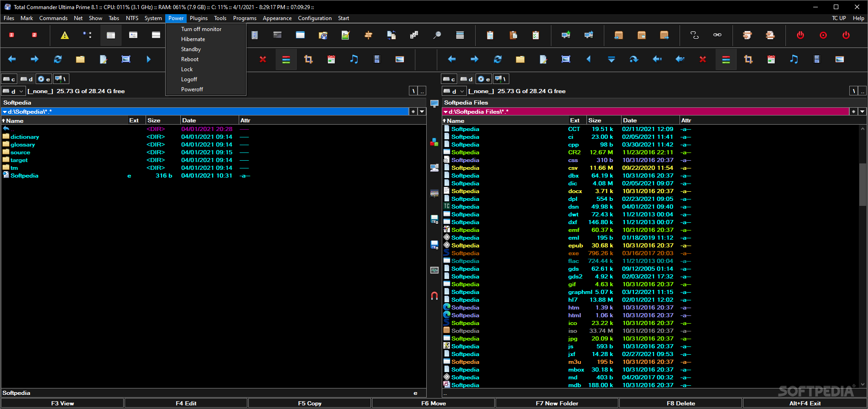Image resolution: width=868 pixels, height=409 pixels.
Task: Click the first red power button icon
Action: point(800,35)
